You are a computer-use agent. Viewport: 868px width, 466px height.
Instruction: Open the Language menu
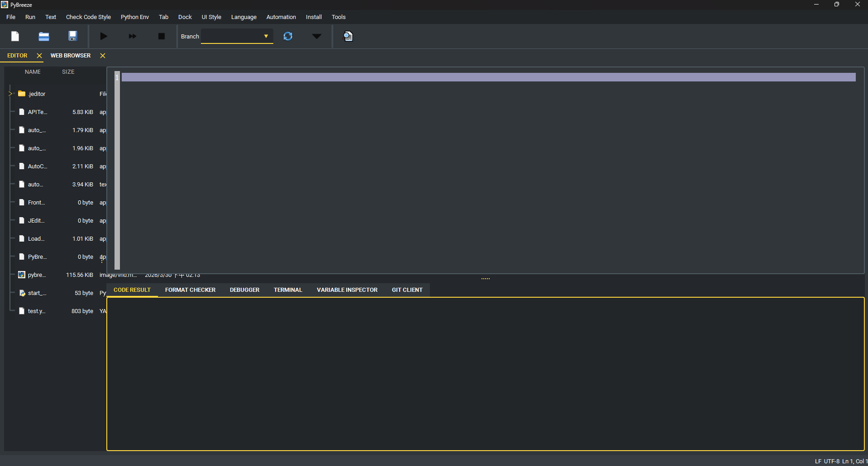click(244, 17)
